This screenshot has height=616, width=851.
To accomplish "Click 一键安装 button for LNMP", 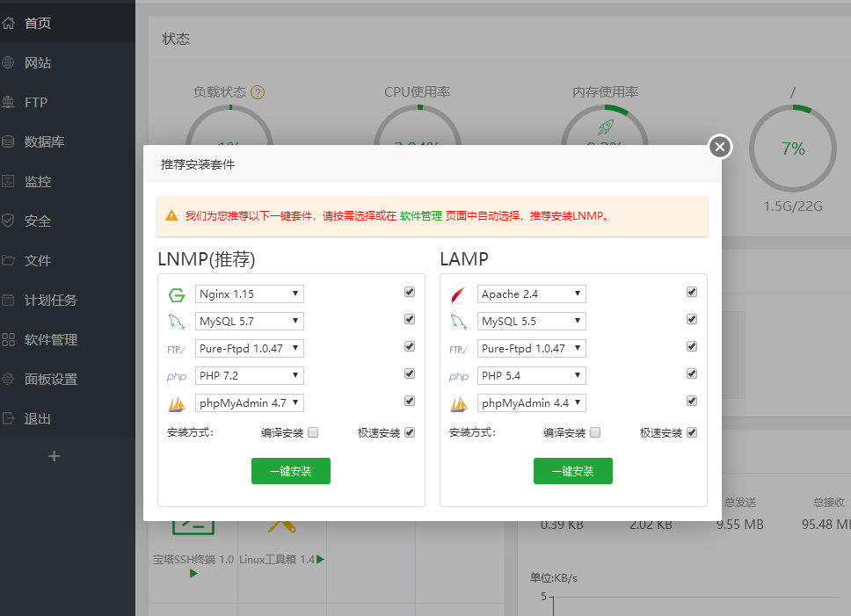I will point(290,471).
